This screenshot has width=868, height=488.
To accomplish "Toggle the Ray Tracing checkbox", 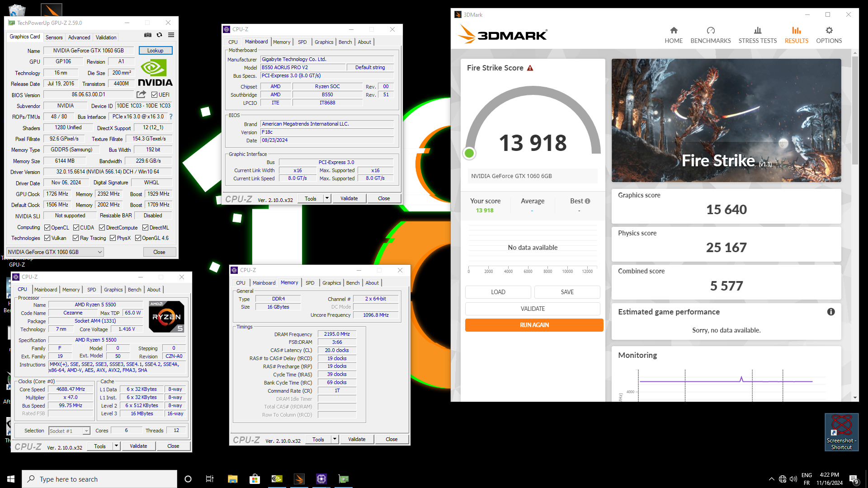I will 76,238.
